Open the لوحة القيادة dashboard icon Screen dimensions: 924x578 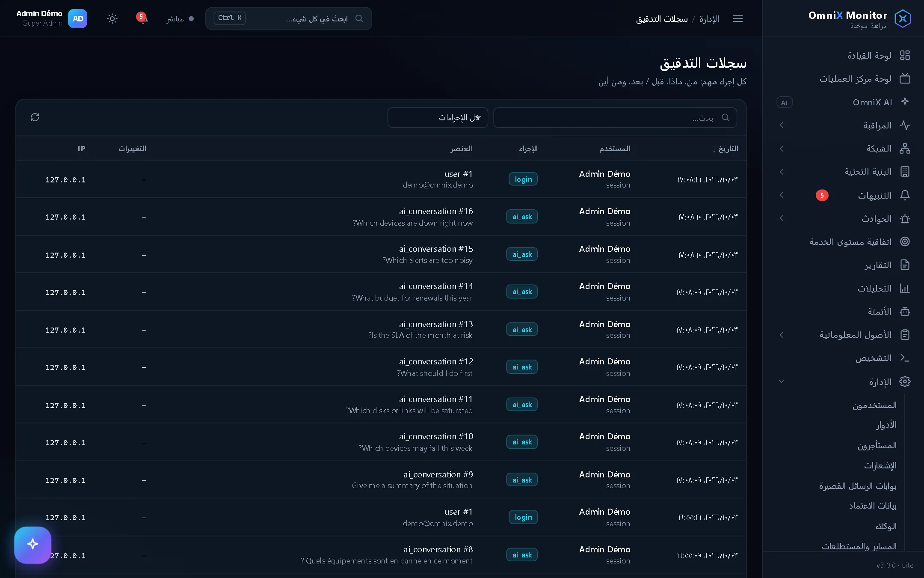(905, 55)
